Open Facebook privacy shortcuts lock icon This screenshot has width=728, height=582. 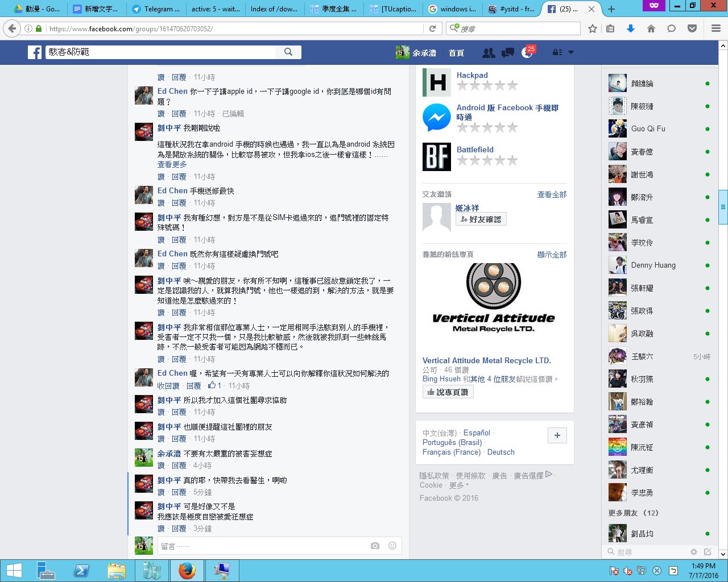(x=557, y=52)
